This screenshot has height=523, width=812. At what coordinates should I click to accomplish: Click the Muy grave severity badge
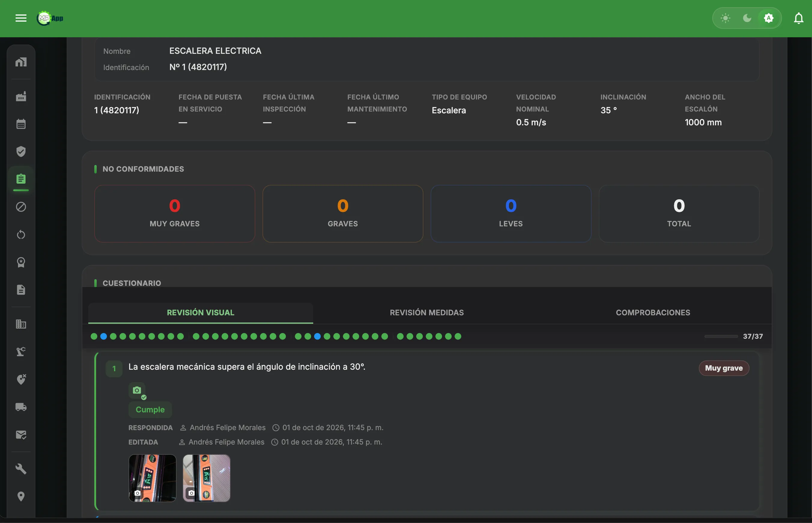click(x=724, y=368)
